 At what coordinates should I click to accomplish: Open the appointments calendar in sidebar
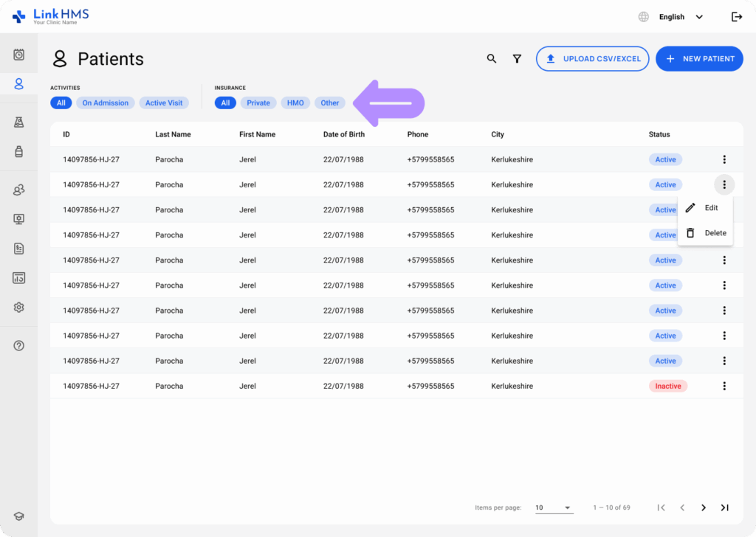19,55
